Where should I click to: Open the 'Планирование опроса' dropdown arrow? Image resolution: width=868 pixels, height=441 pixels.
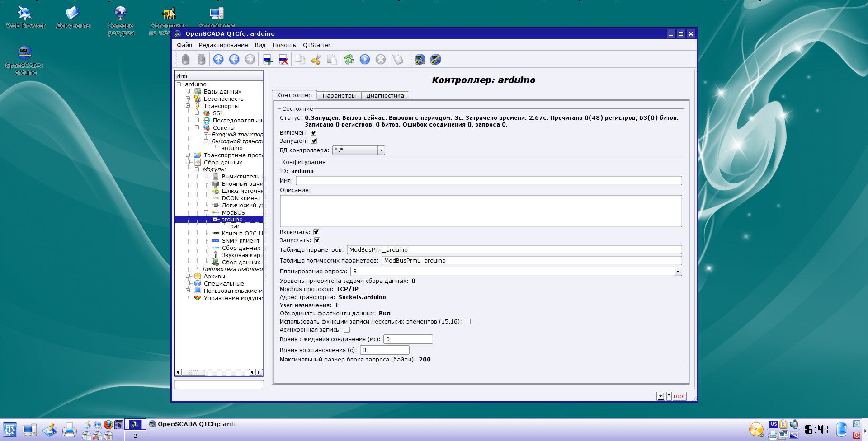click(678, 272)
